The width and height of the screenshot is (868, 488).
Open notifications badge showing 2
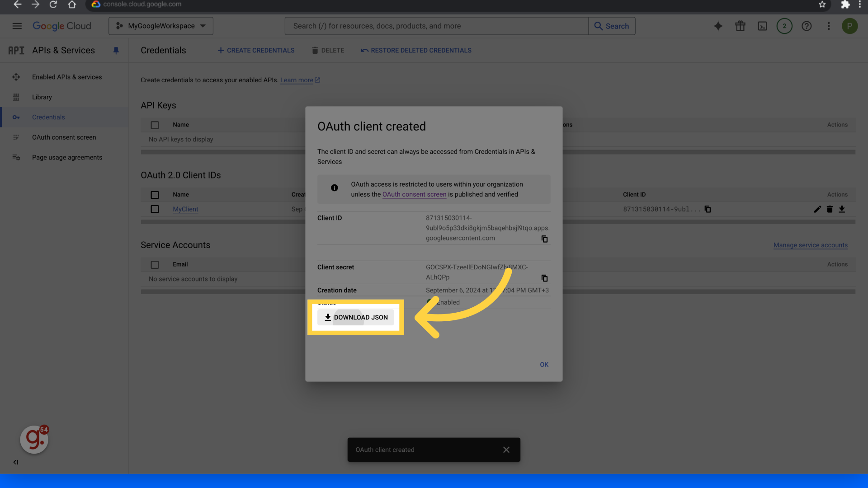(784, 26)
